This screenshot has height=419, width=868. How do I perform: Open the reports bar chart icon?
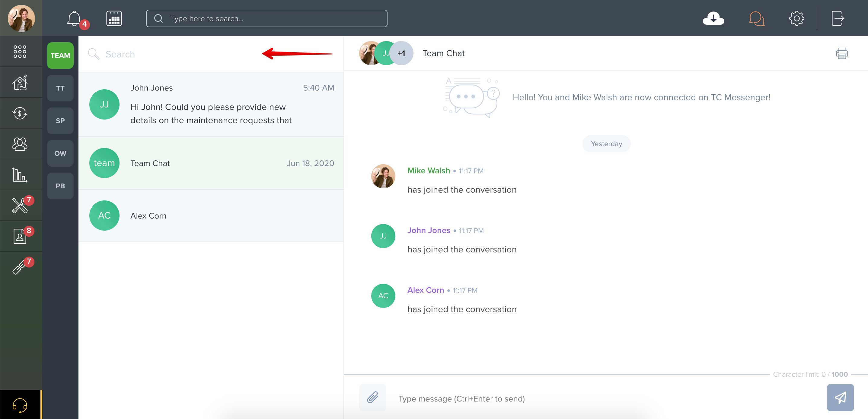[x=20, y=174]
